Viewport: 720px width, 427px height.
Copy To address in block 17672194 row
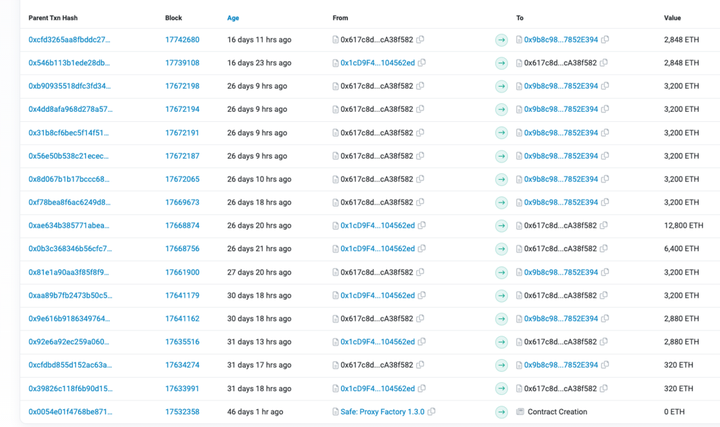(x=605, y=109)
